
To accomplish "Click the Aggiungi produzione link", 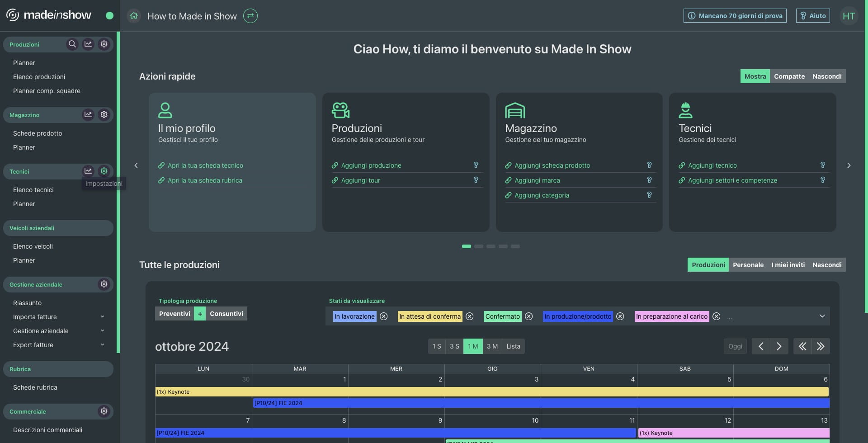I will tap(371, 165).
